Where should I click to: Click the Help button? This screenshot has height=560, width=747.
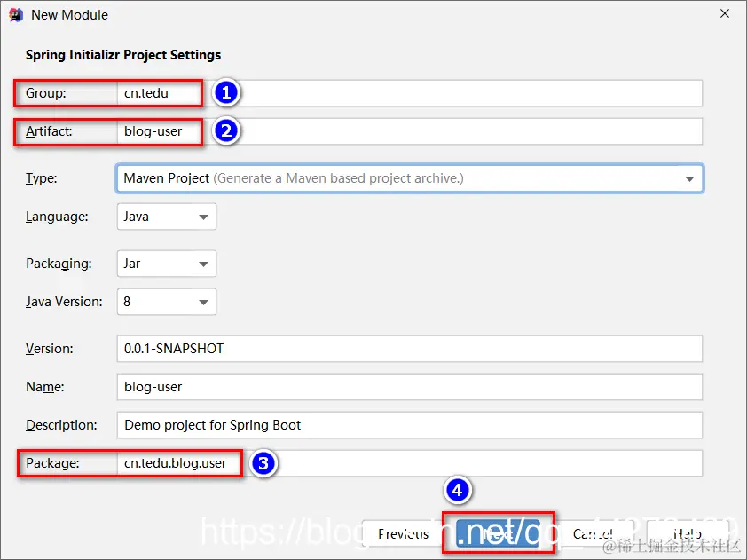(x=687, y=533)
